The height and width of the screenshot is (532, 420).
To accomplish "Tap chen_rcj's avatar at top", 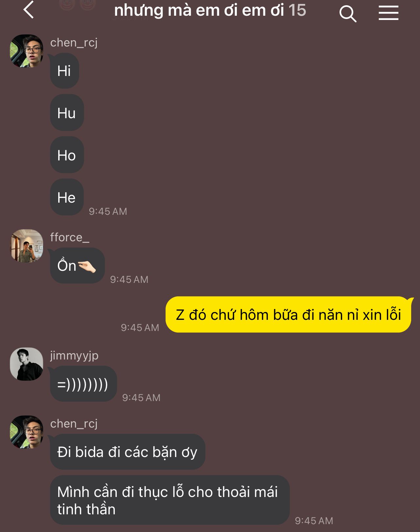I will point(27,51).
